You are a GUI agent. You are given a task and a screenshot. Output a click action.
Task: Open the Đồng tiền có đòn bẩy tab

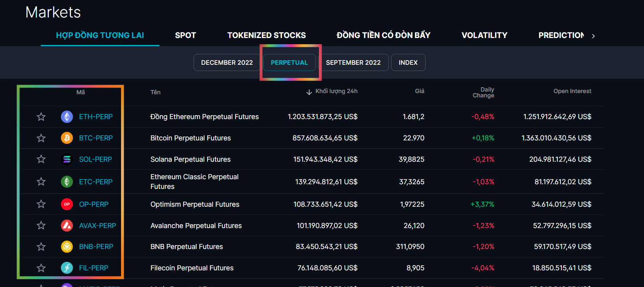tap(383, 35)
